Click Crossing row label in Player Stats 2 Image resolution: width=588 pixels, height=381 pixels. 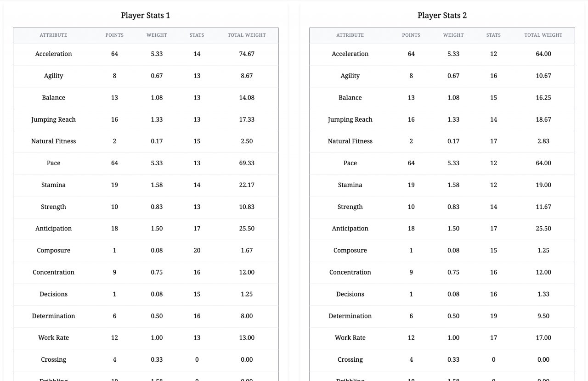pyautogui.click(x=350, y=359)
